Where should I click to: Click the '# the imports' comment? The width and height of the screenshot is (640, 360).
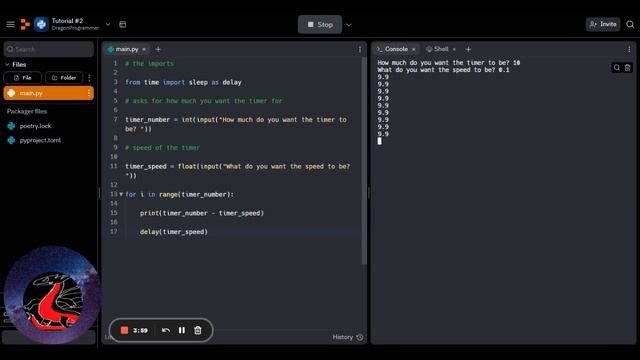[149, 64]
